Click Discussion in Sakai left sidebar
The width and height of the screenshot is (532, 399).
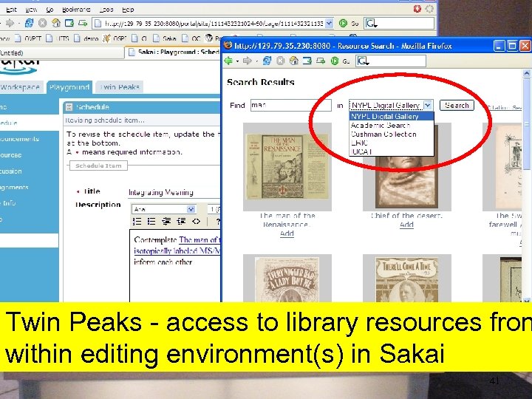pyautogui.click(x=11, y=171)
